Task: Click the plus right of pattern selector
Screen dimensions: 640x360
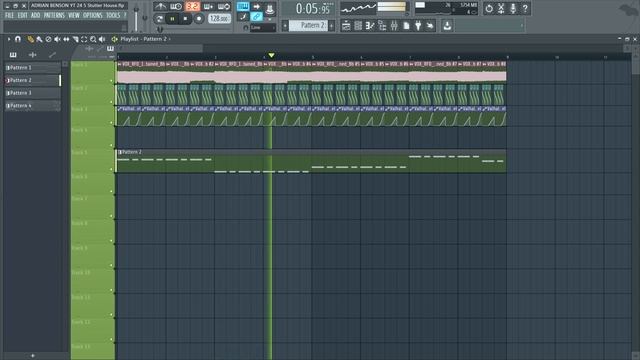Action: pos(331,26)
